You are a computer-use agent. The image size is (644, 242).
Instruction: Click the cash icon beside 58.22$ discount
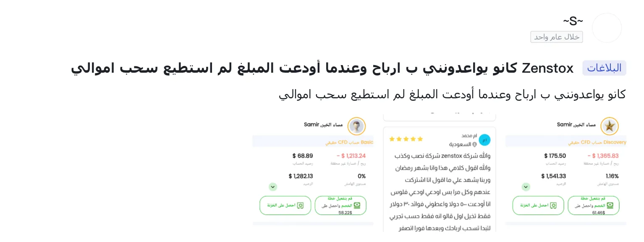(357, 205)
